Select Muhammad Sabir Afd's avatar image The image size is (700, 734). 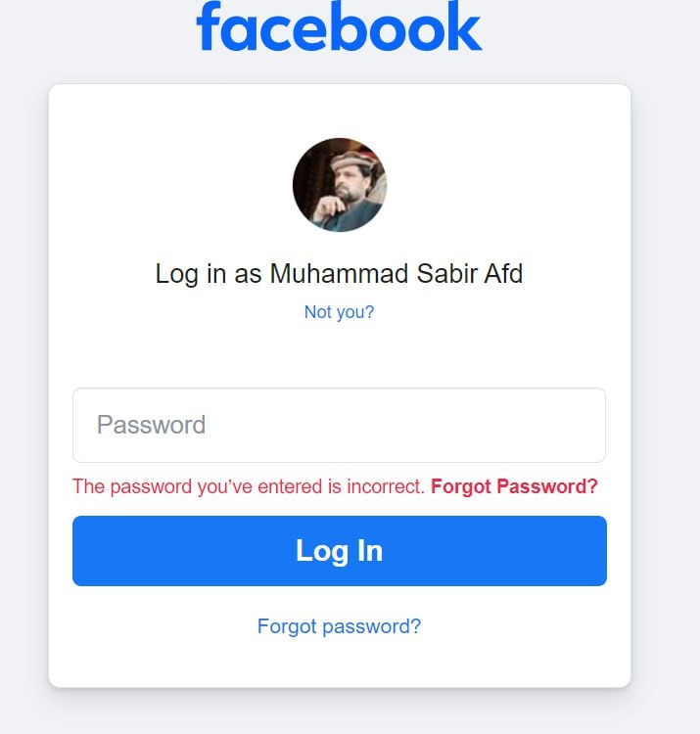339,184
